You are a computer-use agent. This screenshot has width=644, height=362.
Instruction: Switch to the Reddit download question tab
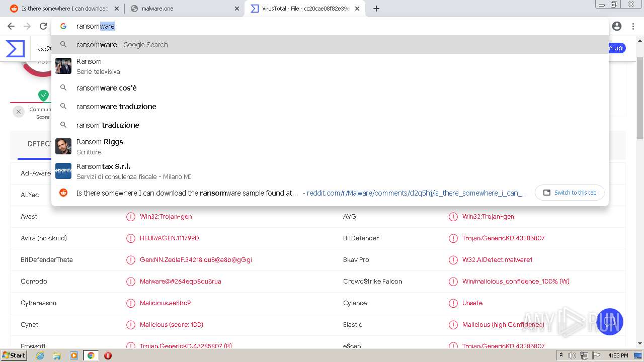tap(64, 9)
